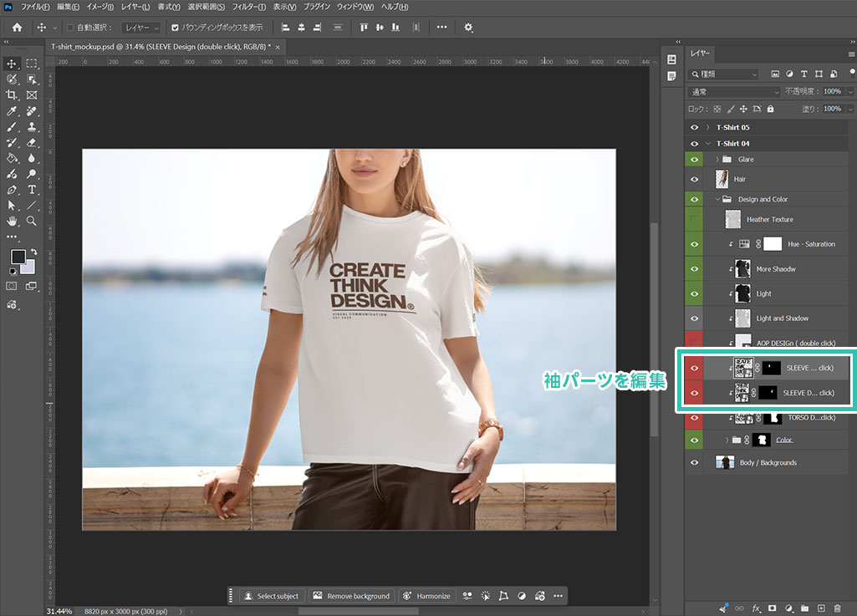Click the trash icon in Layers panel
The width and height of the screenshot is (857, 616).
[837, 608]
